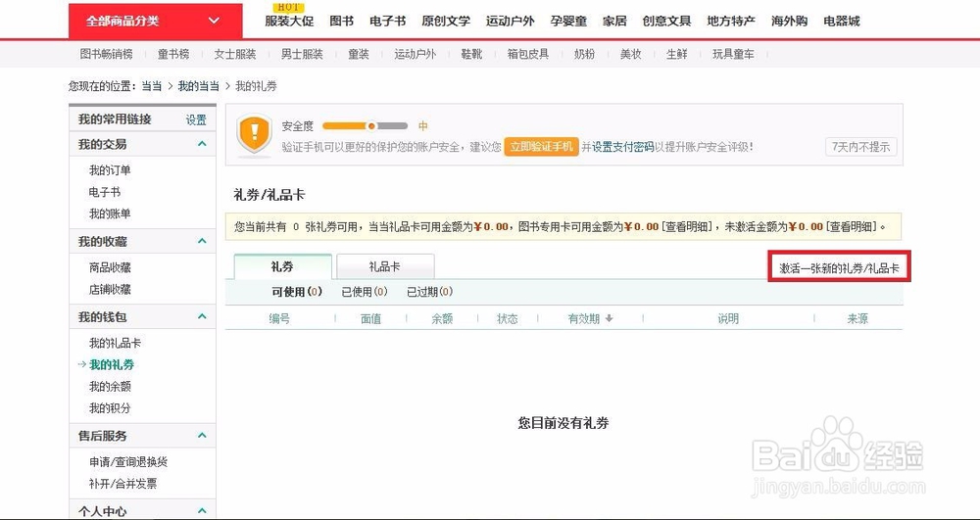
Task: Click 激活一张新的礼券/礼品卡 link
Action: click(839, 268)
